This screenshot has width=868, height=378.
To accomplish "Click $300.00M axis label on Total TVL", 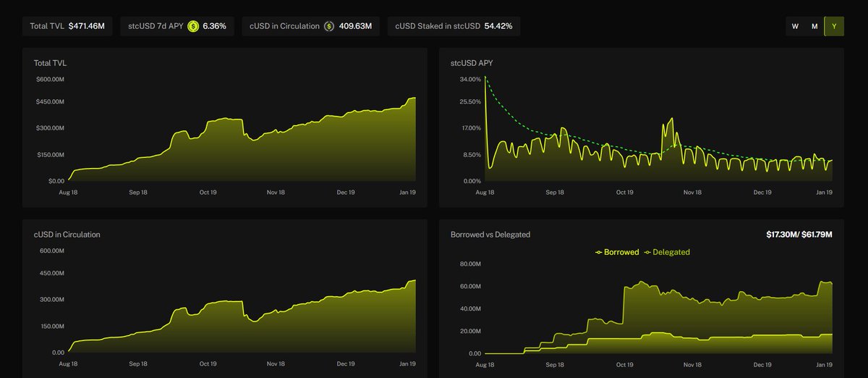I will pos(51,127).
